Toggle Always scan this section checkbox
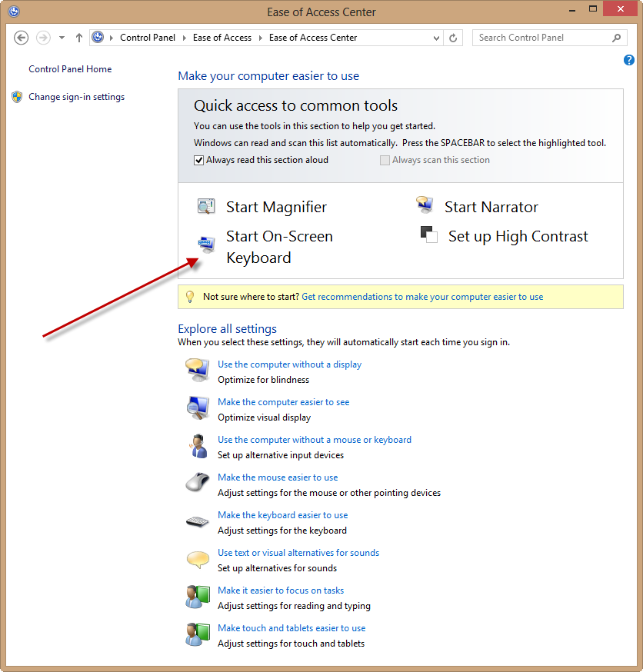This screenshot has width=643, height=672. [x=385, y=160]
